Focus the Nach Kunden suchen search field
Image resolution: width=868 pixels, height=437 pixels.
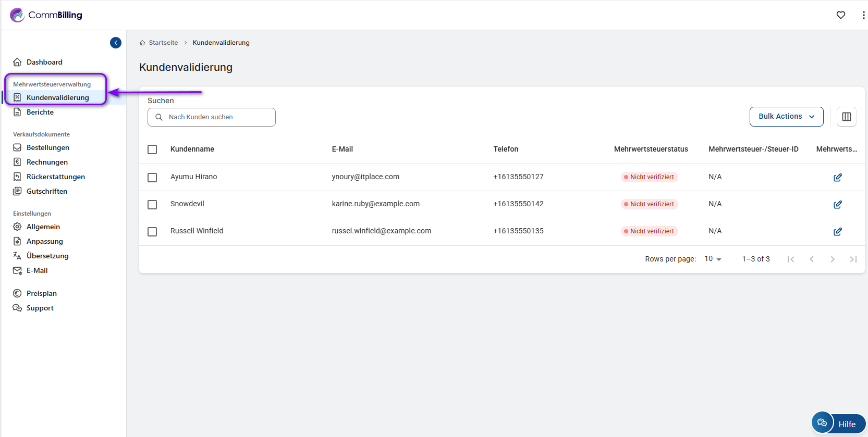pyautogui.click(x=218, y=117)
